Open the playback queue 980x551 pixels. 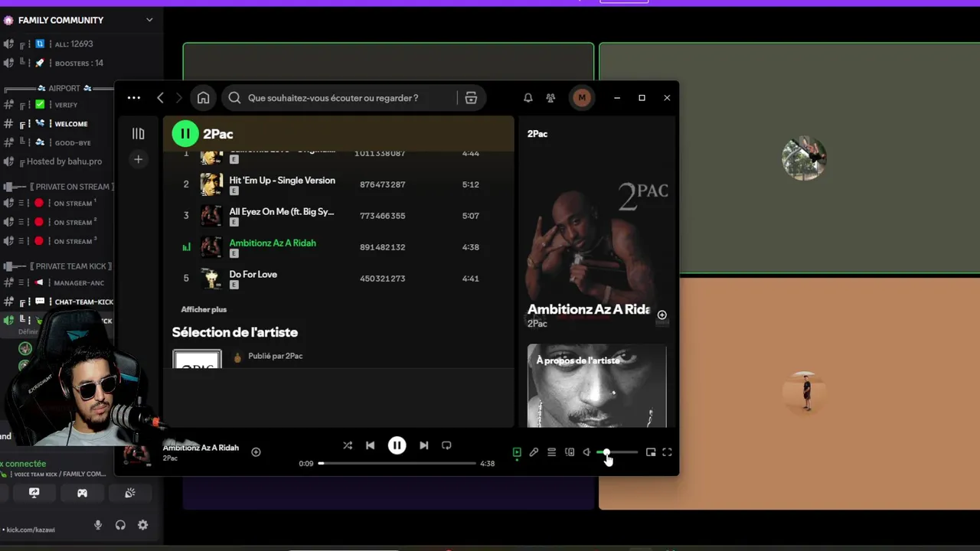pos(551,452)
